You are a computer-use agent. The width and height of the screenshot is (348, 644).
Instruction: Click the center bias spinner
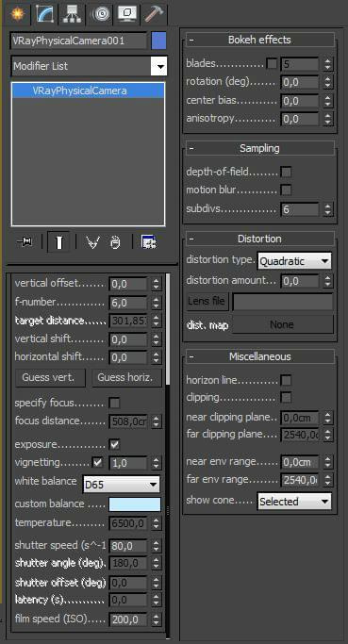(x=327, y=101)
